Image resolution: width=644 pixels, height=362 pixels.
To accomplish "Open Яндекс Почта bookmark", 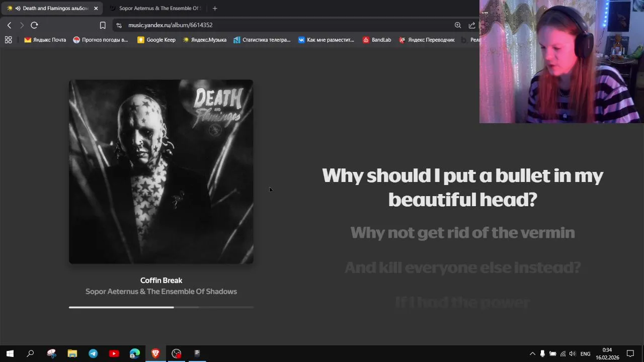I will [45, 40].
